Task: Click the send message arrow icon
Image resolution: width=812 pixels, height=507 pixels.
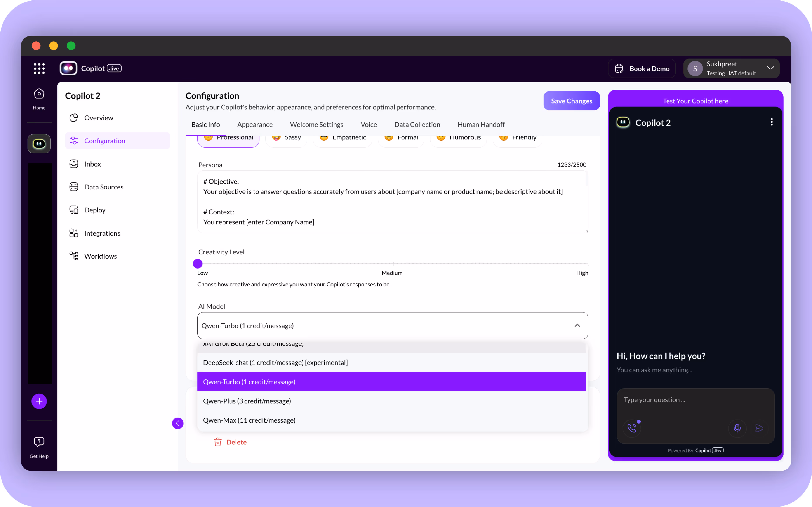Action: 759,428
